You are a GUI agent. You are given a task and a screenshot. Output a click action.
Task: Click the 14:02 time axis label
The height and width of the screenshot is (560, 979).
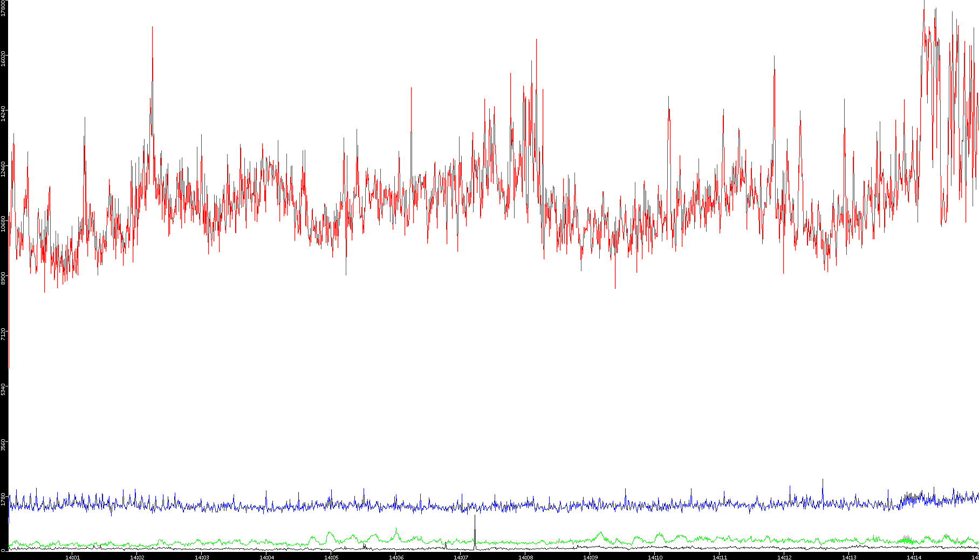pos(137,557)
